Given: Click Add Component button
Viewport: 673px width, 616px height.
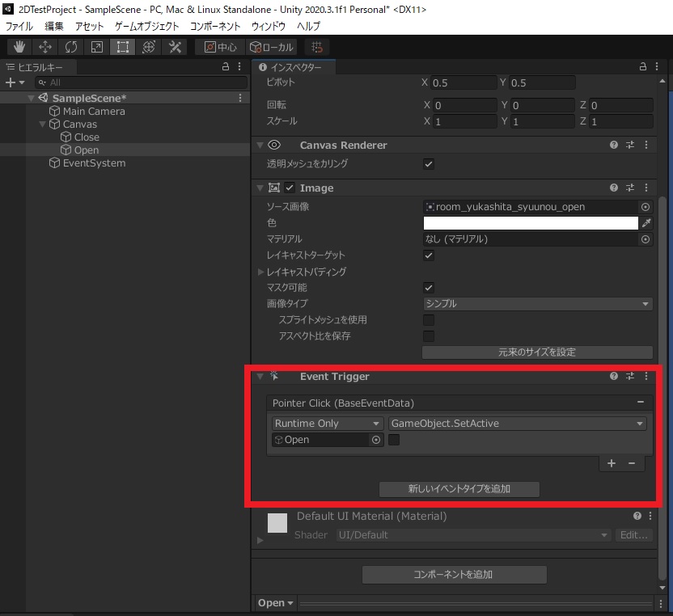Looking at the screenshot, I should (454, 575).
